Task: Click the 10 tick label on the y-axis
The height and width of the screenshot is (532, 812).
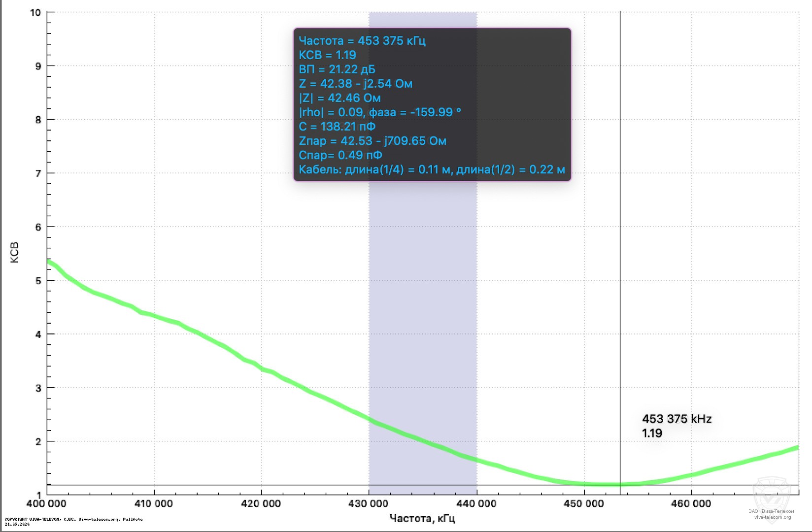Action: (35, 12)
